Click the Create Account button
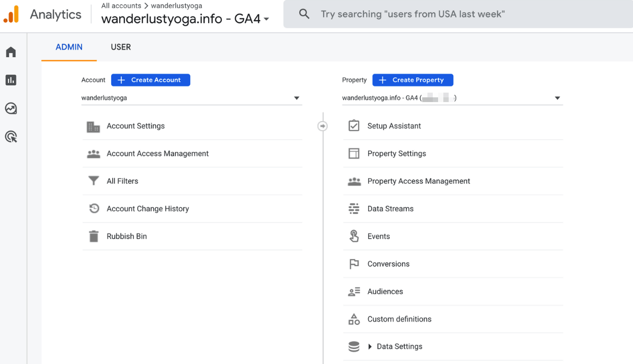Screen dimensions: 633x364 click(x=150, y=80)
